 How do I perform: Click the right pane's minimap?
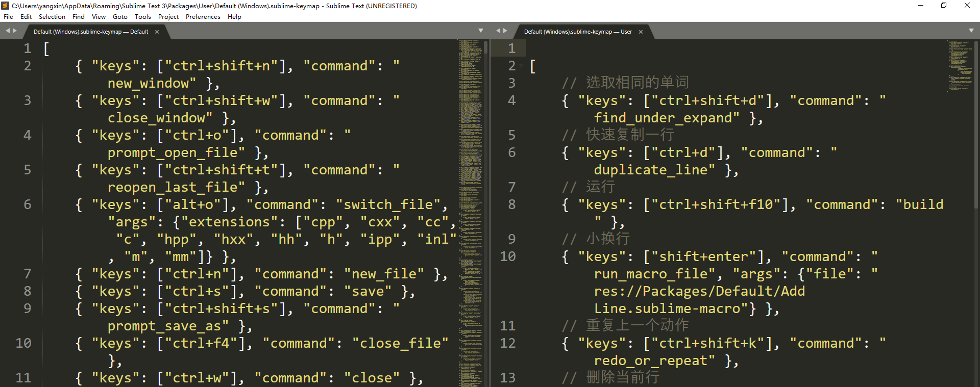pos(960,66)
